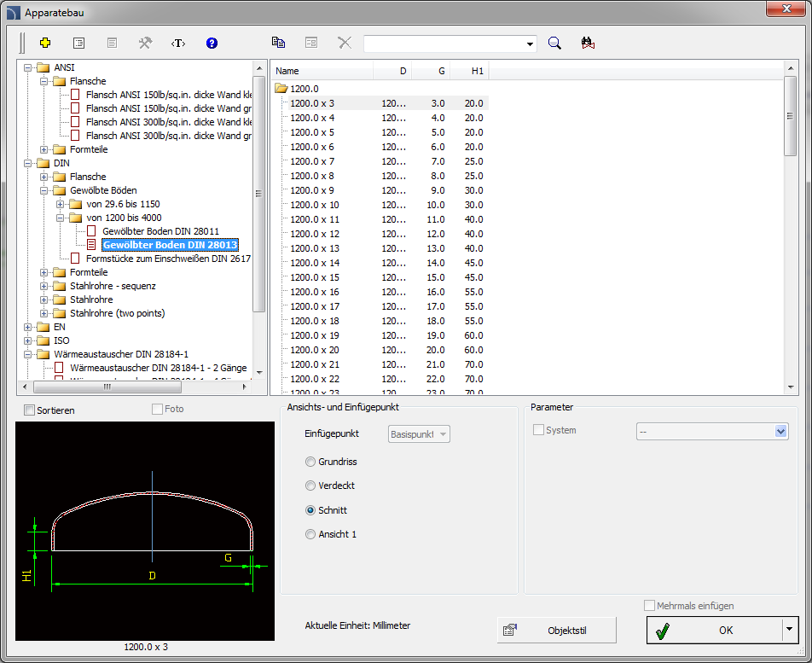Select row 1200.0 x 10 in list
812x663 pixels.
(x=315, y=205)
